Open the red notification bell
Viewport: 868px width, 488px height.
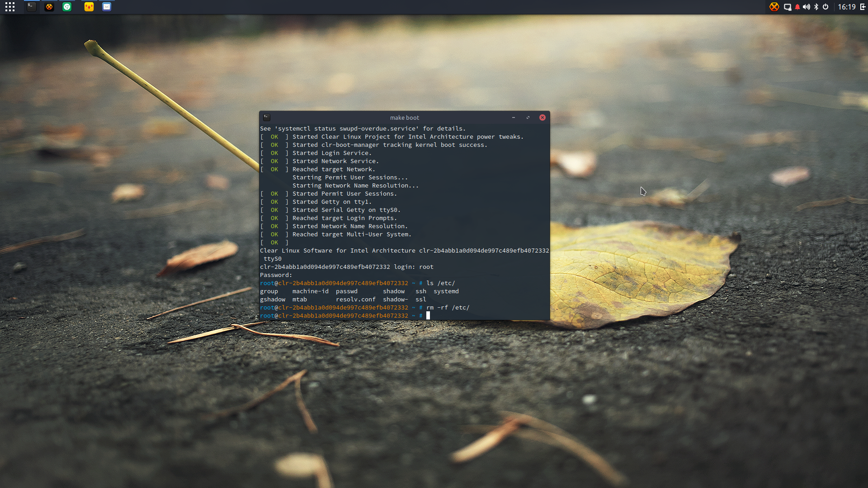click(x=797, y=7)
